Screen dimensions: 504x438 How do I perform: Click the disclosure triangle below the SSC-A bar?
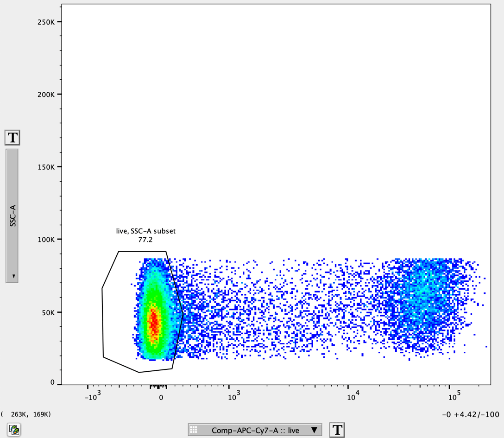click(x=13, y=276)
